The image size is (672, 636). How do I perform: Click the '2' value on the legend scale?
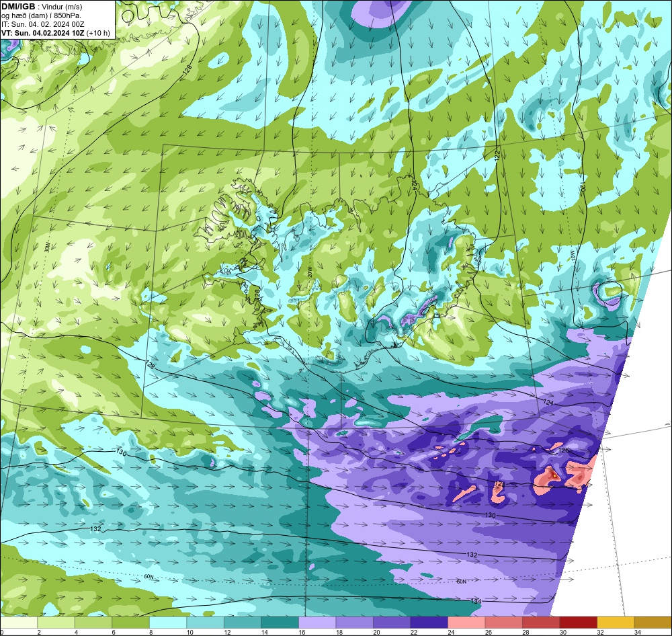click(38, 632)
